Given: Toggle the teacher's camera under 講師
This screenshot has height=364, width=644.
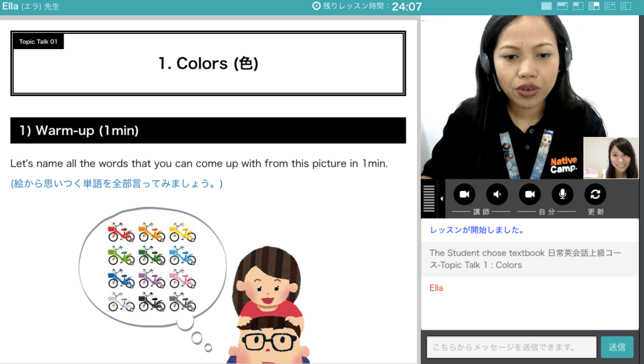Looking at the screenshot, I should 464,194.
